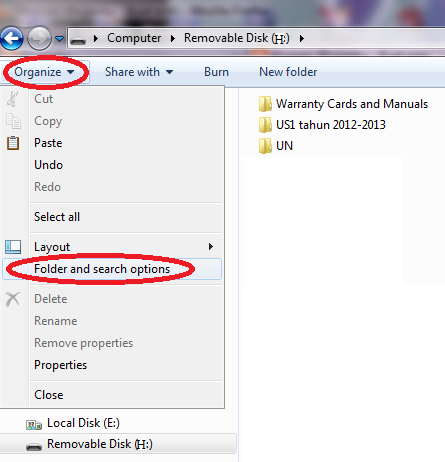
Task: Select the UN folder icon
Action: coord(265,146)
